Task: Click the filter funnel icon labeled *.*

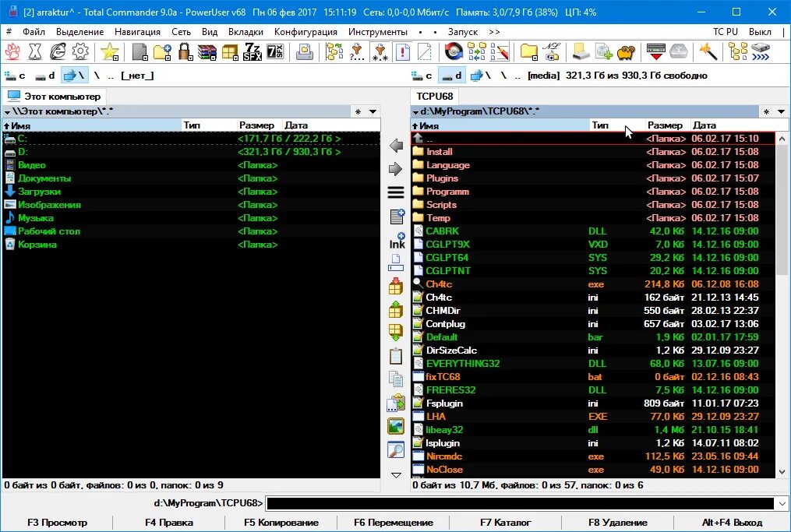Action: point(380,51)
